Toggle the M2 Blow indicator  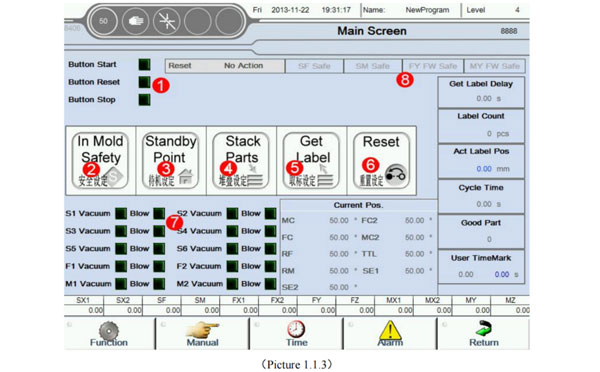271,284
